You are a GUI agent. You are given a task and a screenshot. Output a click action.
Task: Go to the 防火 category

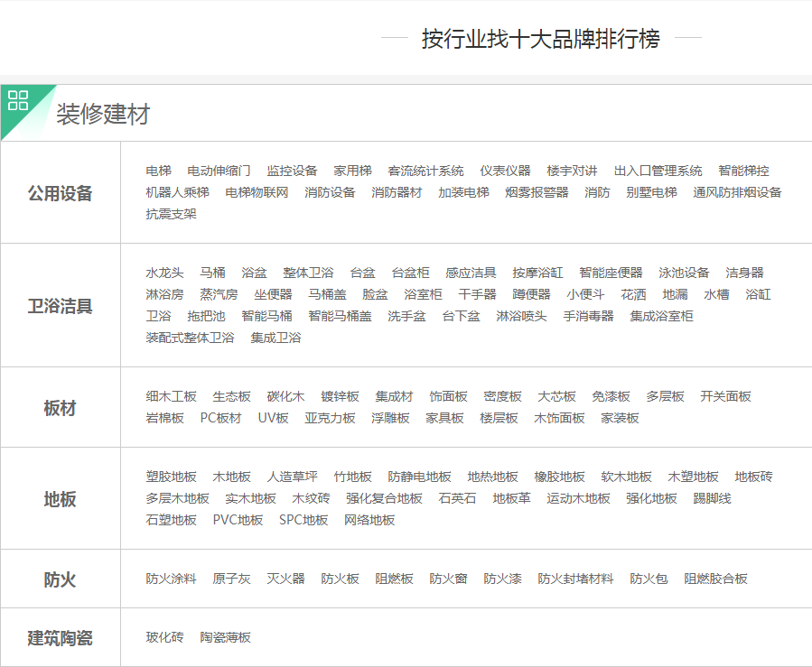(x=60, y=579)
